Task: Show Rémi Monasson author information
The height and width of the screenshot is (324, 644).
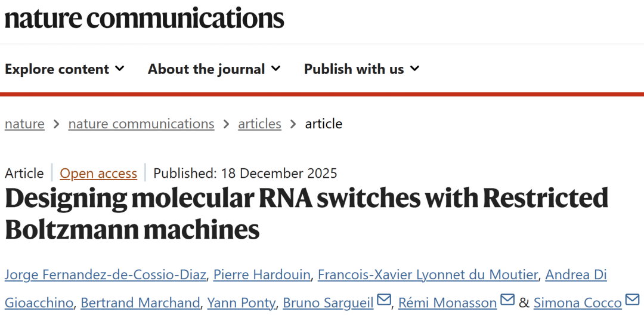Action: pyautogui.click(x=448, y=303)
